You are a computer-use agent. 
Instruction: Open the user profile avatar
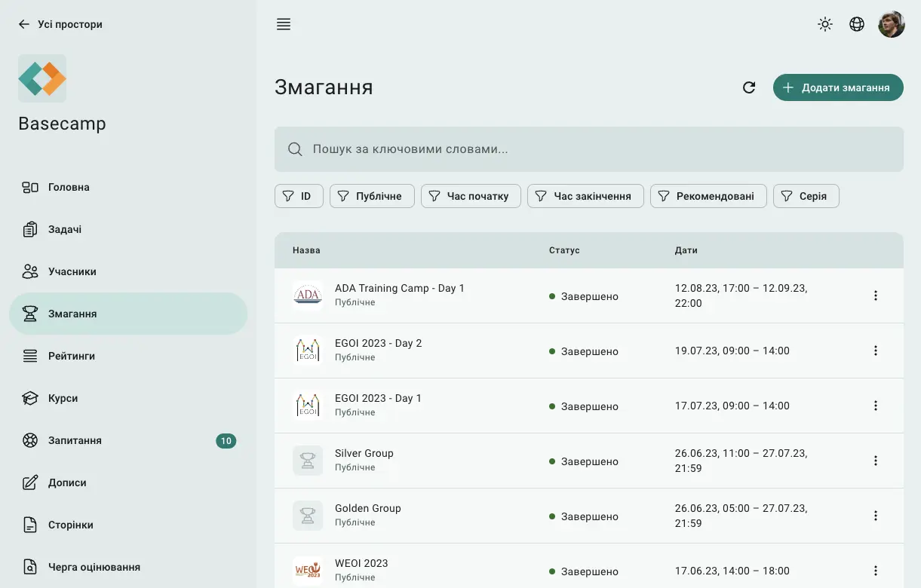pos(891,24)
